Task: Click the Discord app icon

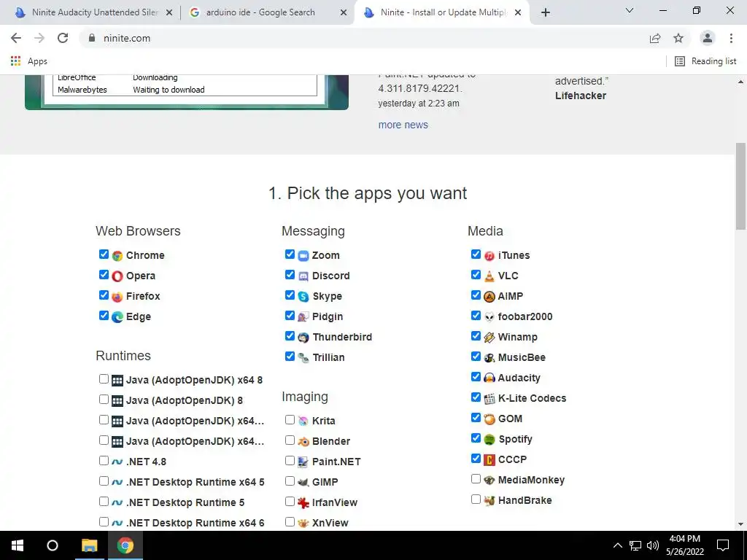Action: pos(303,276)
